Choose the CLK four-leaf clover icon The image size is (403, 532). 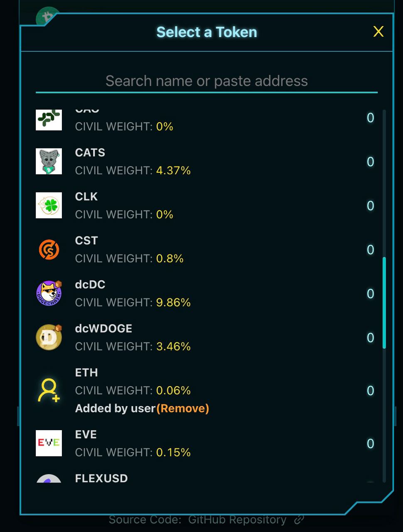[x=49, y=205]
